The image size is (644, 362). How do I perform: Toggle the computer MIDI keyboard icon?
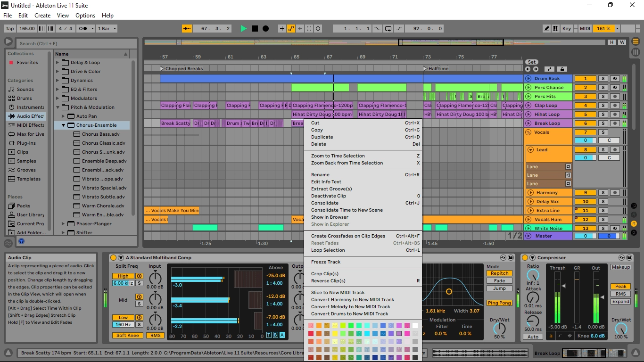555,29
